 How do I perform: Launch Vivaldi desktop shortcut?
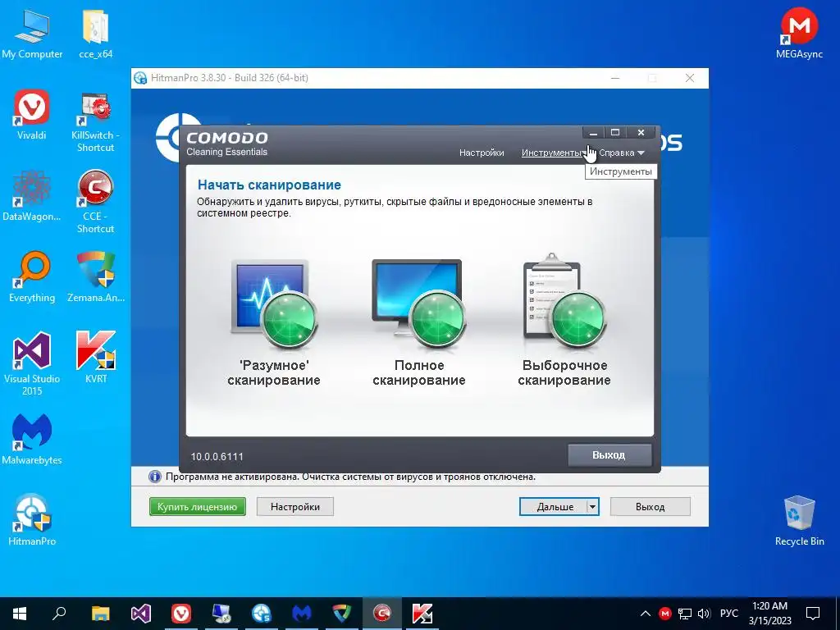coord(32,115)
